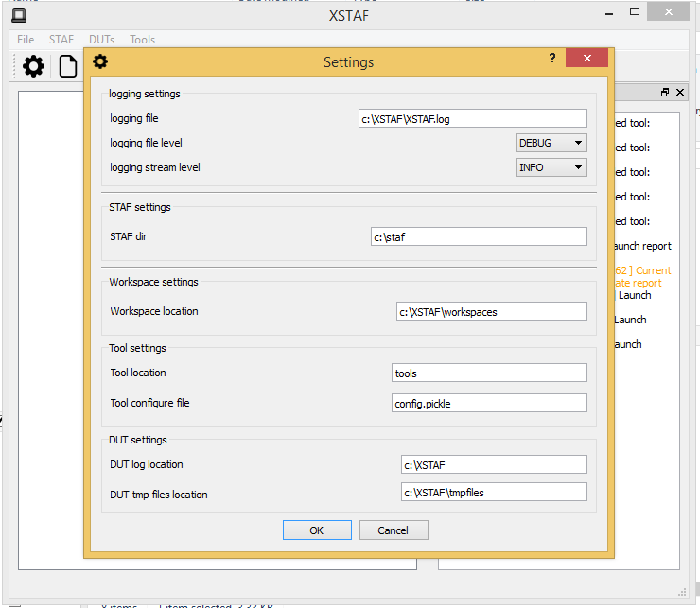This screenshot has height=608, width=700.
Task: Click the 'DUT tmp files location' label
Action: [x=159, y=495]
